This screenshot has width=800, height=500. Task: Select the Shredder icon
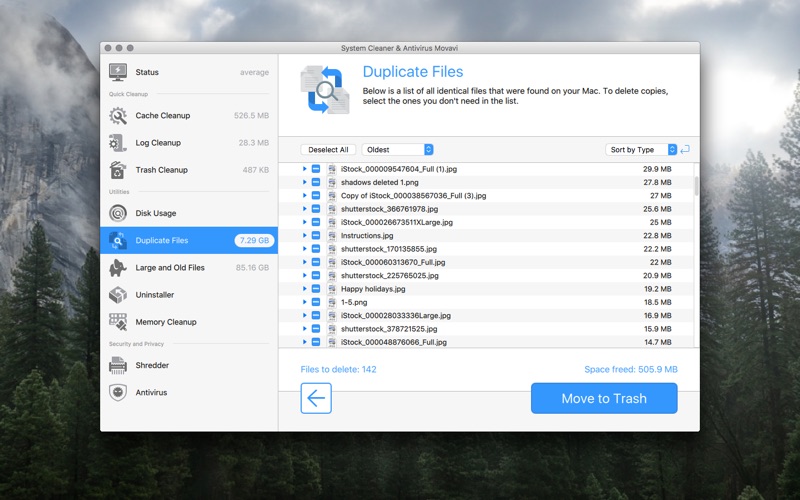[x=118, y=365]
